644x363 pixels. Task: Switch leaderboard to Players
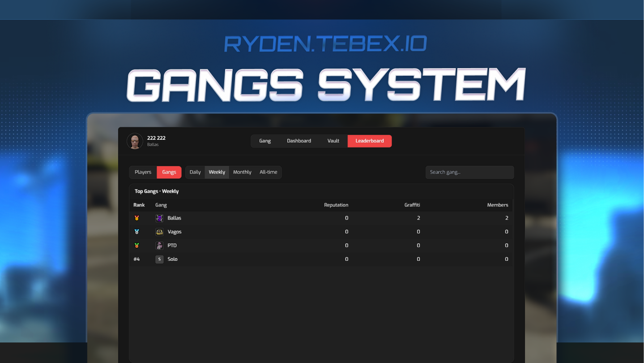(x=143, y=172)
